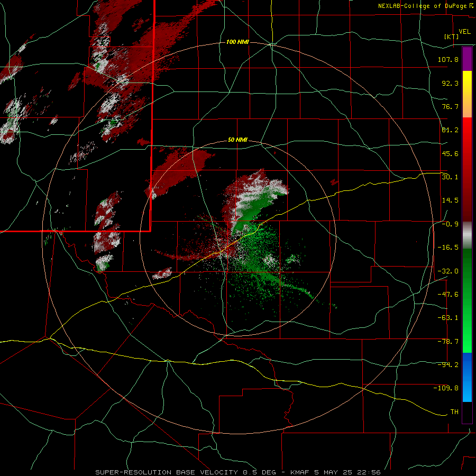Viewport: 476px width, 476px height.
Task: Click the 100 NMI range ring label
Action: (x=237, y=42)
